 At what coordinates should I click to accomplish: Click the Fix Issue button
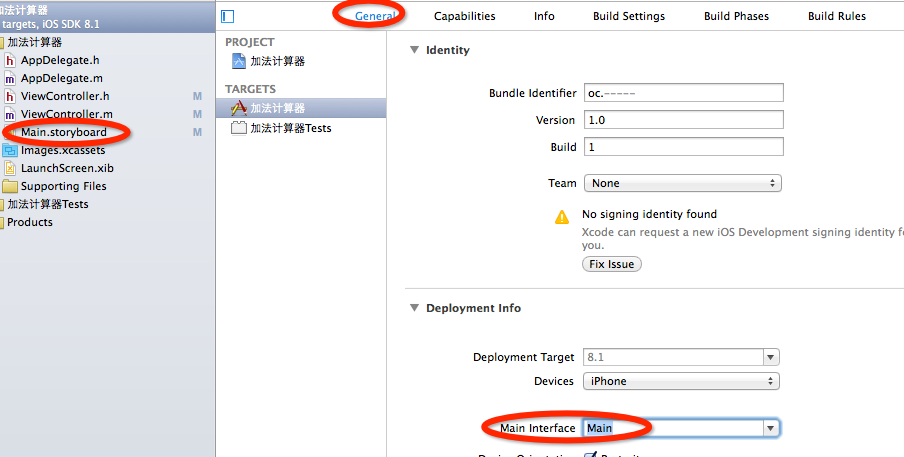coord(612,264)
